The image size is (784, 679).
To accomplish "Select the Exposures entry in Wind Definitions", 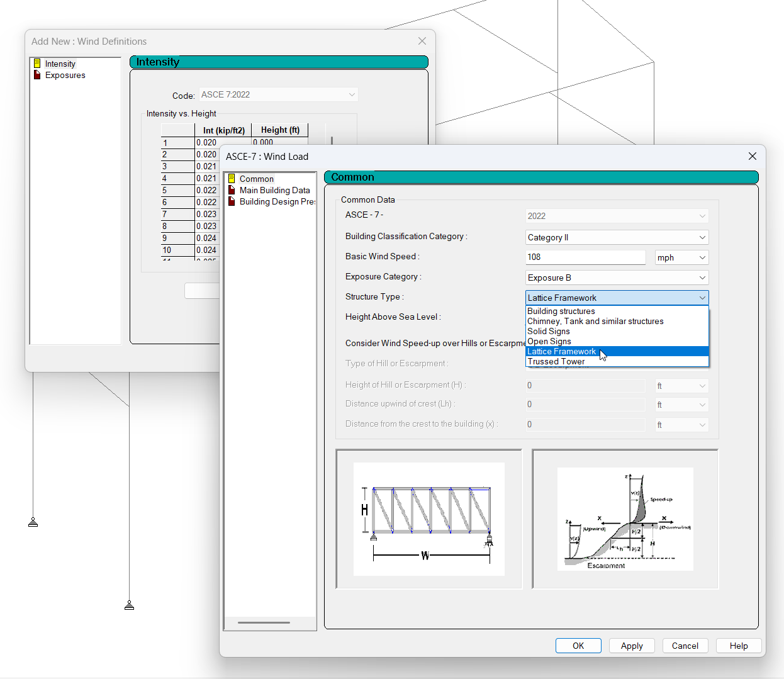I will coord(65,75).
